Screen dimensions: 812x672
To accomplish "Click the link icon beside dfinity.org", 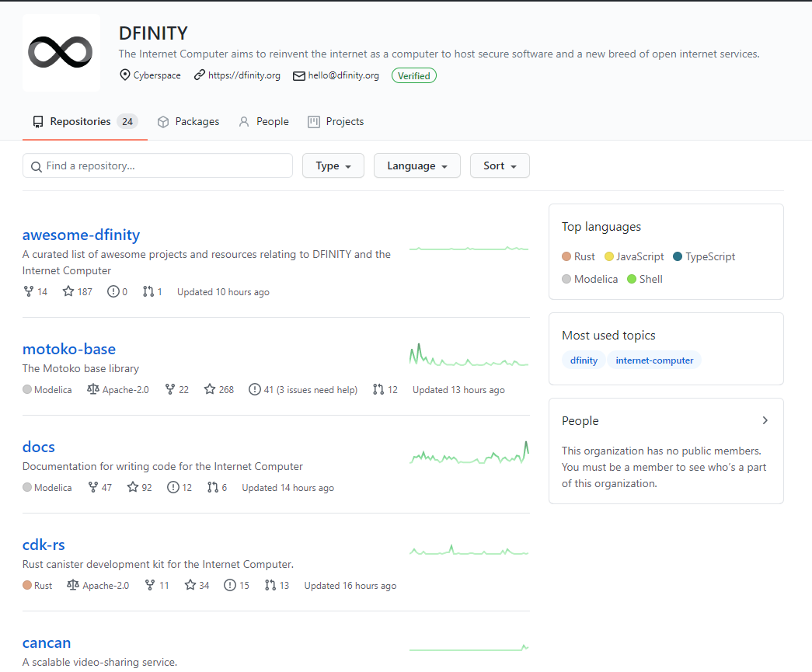I will tap(200, 75).
